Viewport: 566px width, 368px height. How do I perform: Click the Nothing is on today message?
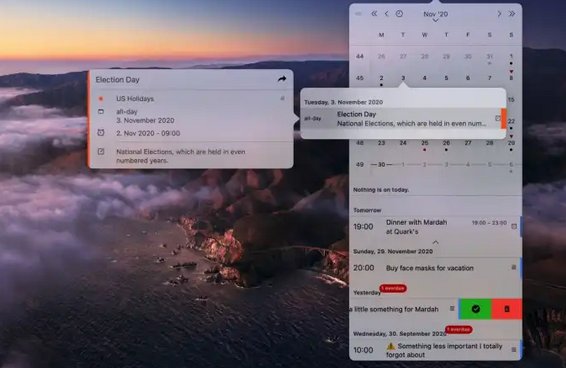pyautogui.click(x=381, y=190)
